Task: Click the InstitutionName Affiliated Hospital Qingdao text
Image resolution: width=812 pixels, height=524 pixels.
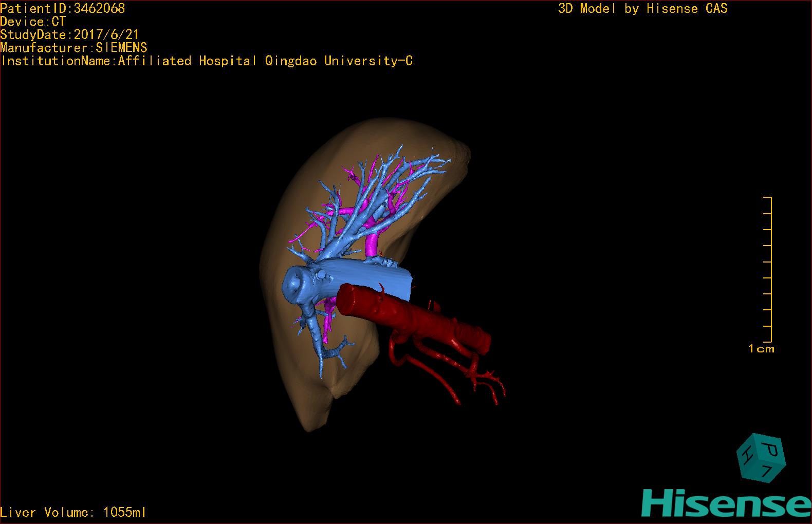Action: 207,61
